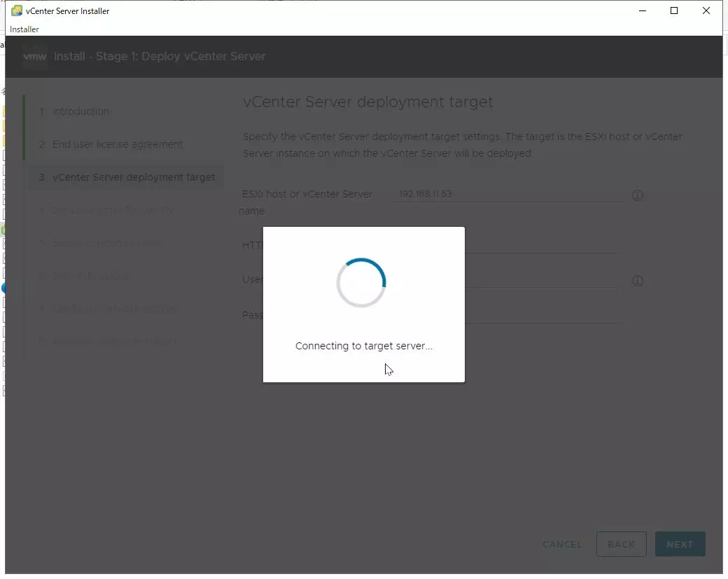Maximize the vCenter Server Installer window
Viewport: 728px width, 579px height.
pyautogui.click(x=674, y=11)
